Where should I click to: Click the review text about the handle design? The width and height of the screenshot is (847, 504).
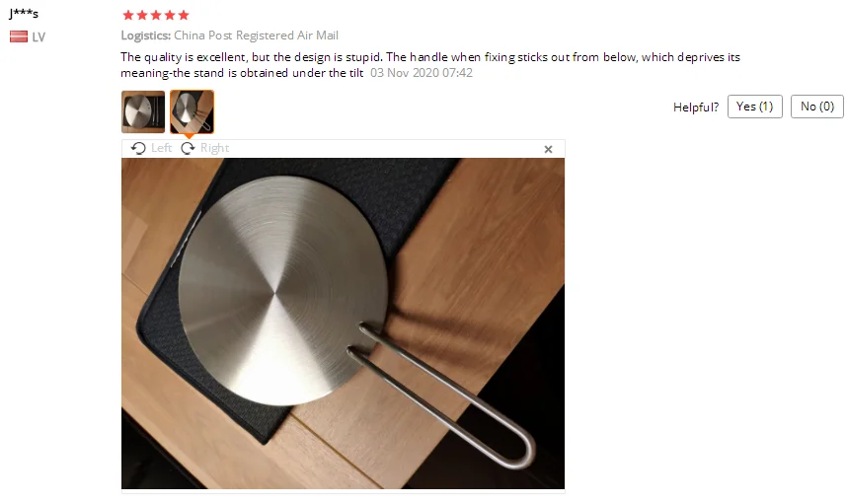[x=430, y=65]
